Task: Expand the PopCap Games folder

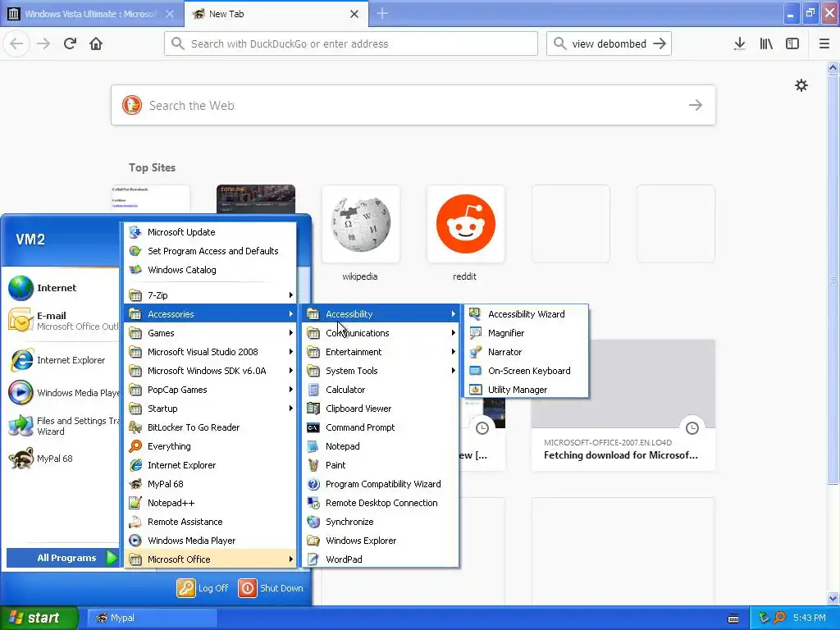Action: 211,390
